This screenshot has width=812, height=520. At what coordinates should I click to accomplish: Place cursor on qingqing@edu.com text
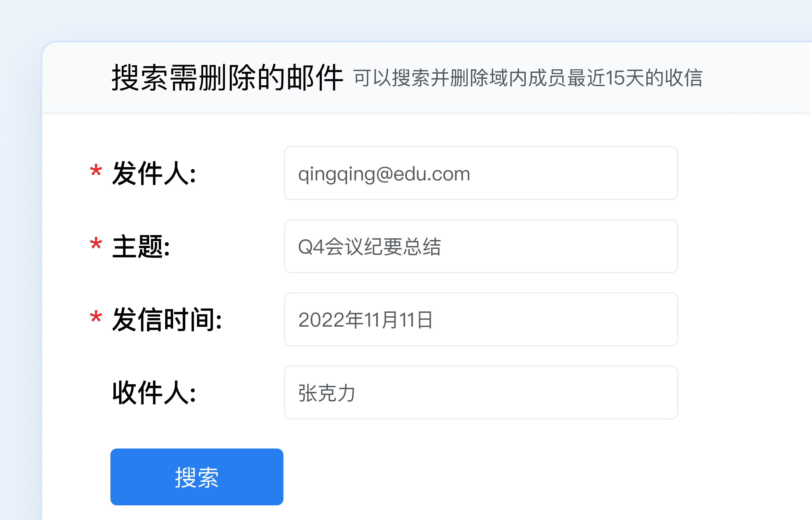[x=384, y=174]
